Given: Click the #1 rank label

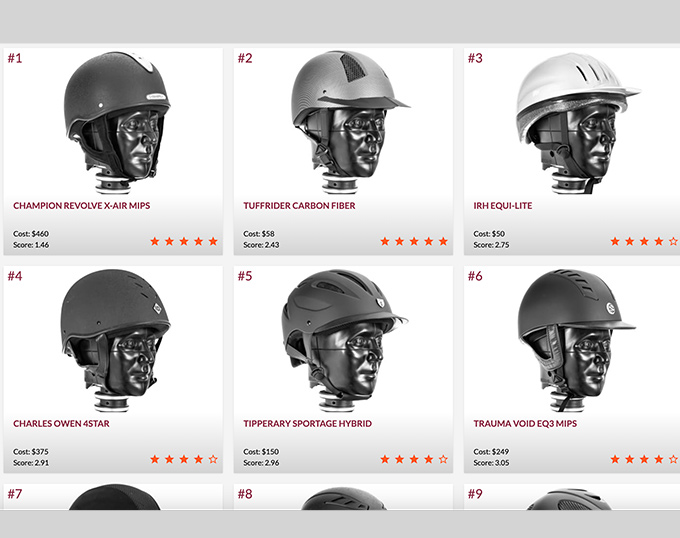Looking at the screenshot, I should (x=15, y=58).
